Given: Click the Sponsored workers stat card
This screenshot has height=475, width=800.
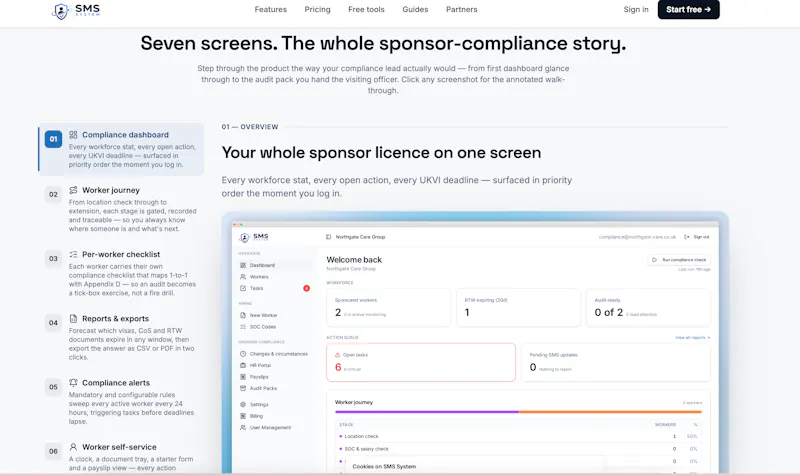Looking at the screenshot, I should (x=388, y=307).
